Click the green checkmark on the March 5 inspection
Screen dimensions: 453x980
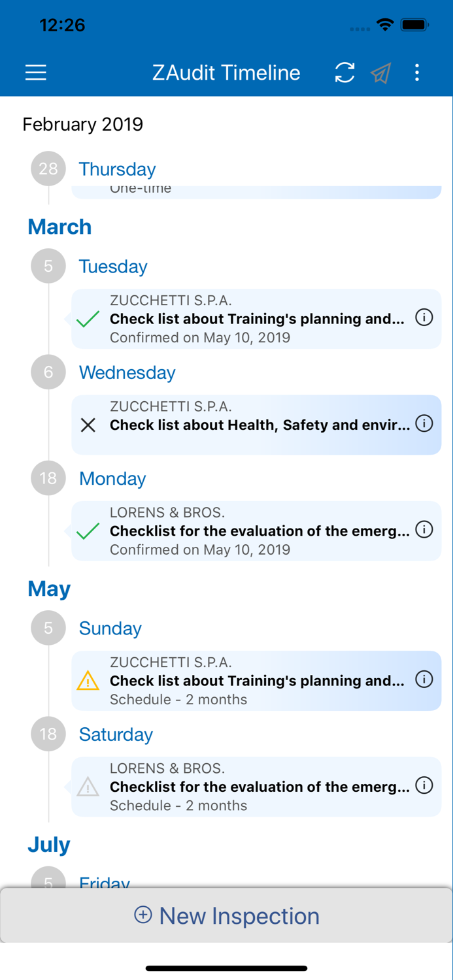[x=88, y=319]
